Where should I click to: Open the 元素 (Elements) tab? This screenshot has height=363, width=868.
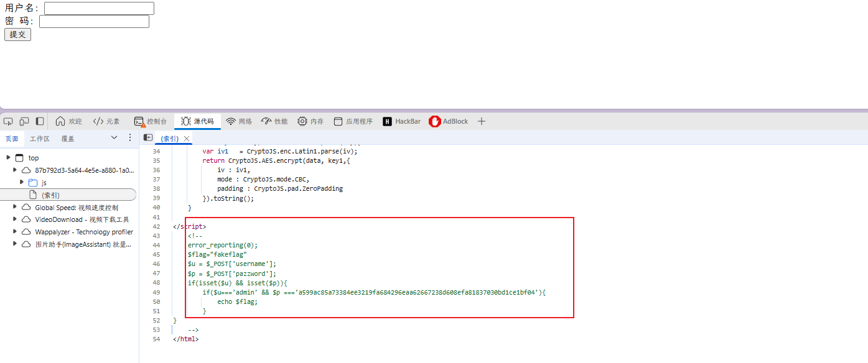(106, 121)
